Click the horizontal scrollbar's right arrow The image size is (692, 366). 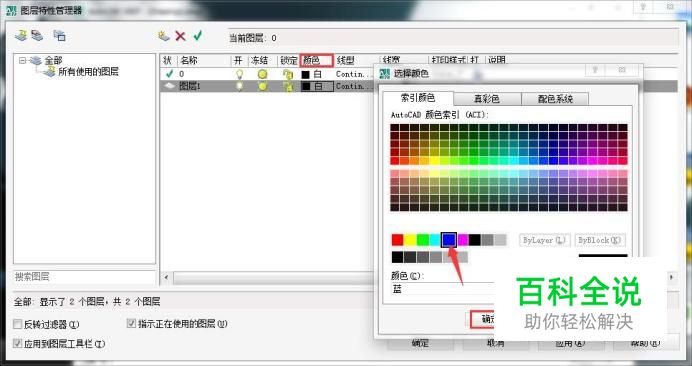click(672, 277)
